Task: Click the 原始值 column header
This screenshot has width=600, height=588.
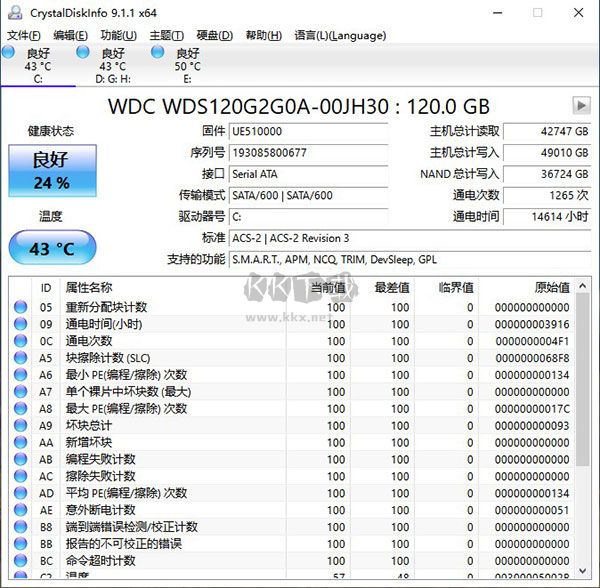Action: pyautogui.click(x=552, y=287)
